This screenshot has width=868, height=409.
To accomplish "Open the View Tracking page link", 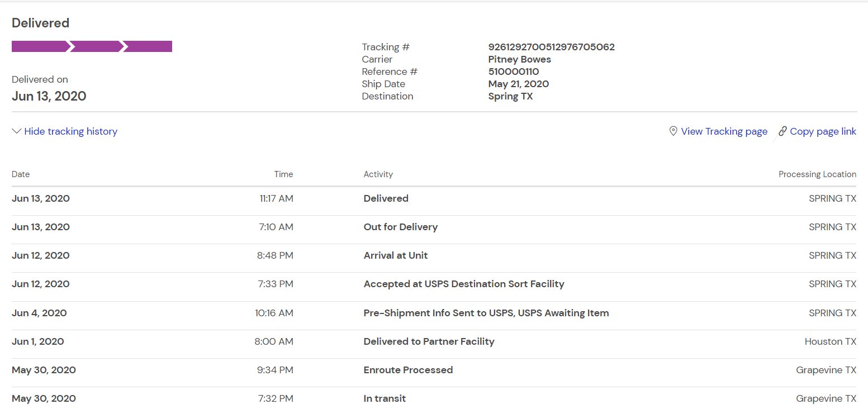I will point(724,131).
